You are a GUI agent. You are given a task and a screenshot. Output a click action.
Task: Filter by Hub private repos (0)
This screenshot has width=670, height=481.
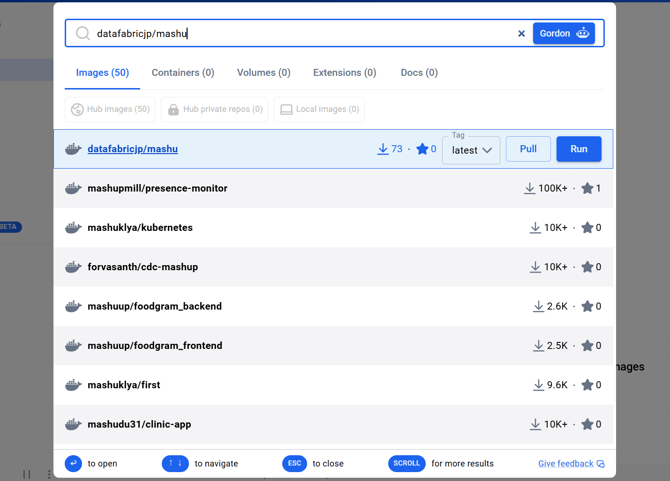pos(215,109)
